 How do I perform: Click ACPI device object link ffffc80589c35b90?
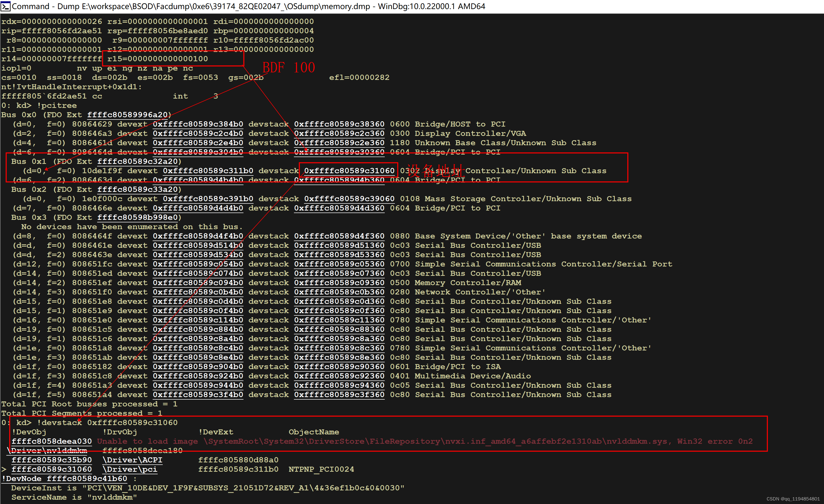click(x=52, y=460)
